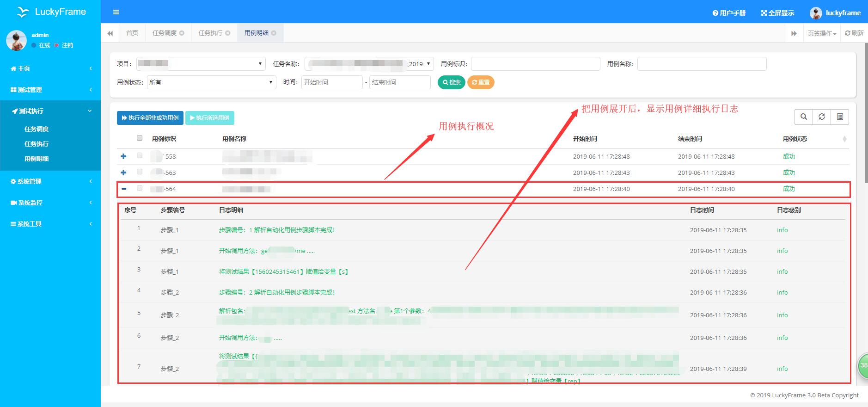Check the checkbox for case -564
The height and width of the screenshot is (407, 868).
pyautogui.click(x=140, y=188)
